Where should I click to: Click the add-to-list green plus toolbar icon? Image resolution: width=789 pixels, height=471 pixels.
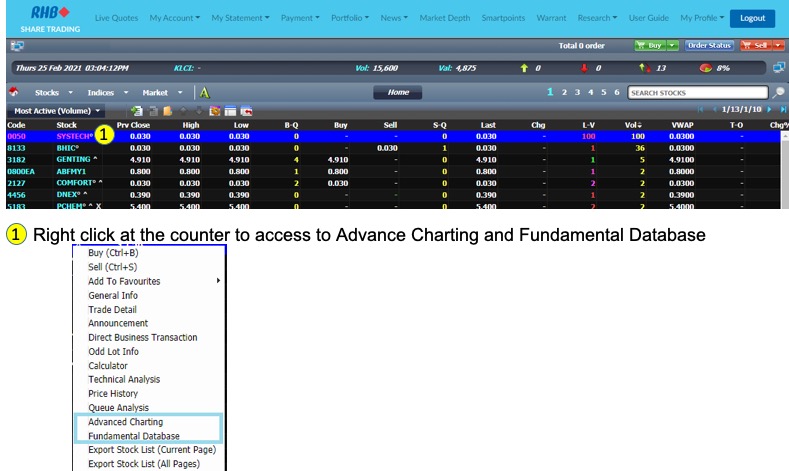point(136,111)
